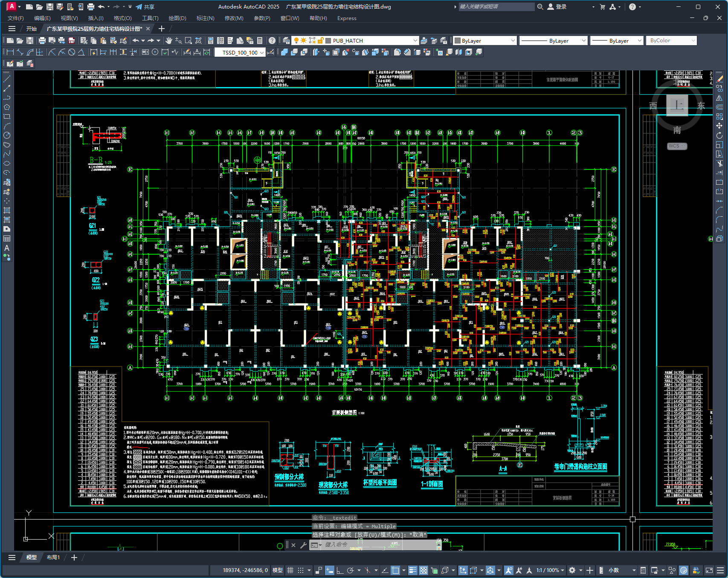728x578 pixels.
Task: Toggle Dynamic Input in status bar
Action: pyautogui.click(x=329, y=570)
